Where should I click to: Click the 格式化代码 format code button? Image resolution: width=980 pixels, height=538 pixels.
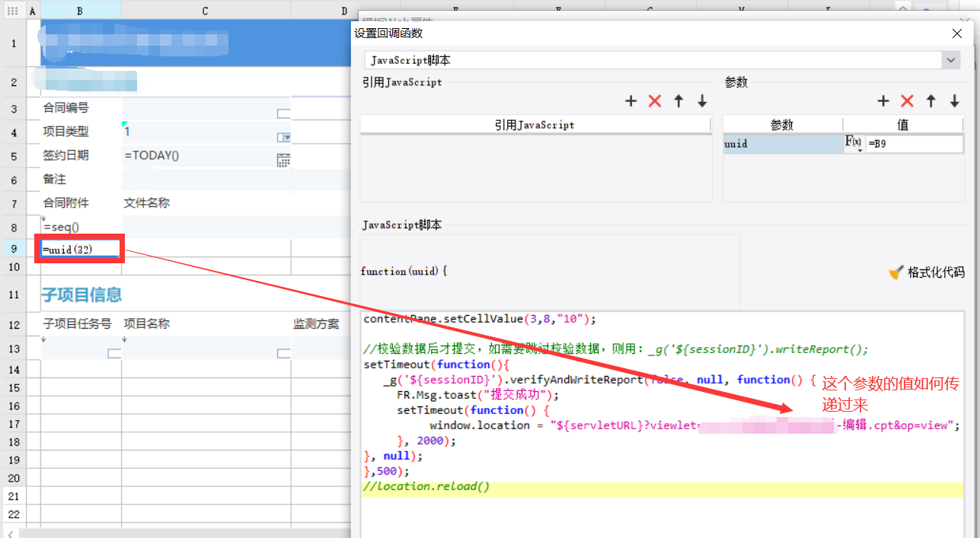(x=927, y=272)
